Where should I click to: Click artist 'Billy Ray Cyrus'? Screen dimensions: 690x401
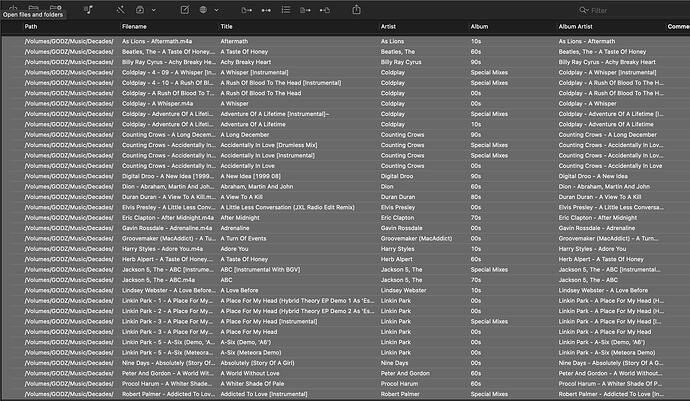tap(401, 62)
